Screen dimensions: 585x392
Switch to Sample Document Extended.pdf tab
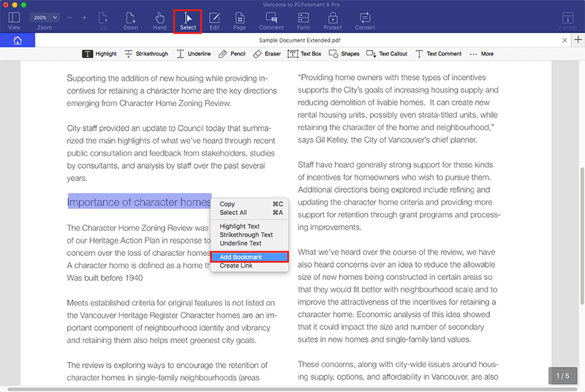(x=300, y=40)
